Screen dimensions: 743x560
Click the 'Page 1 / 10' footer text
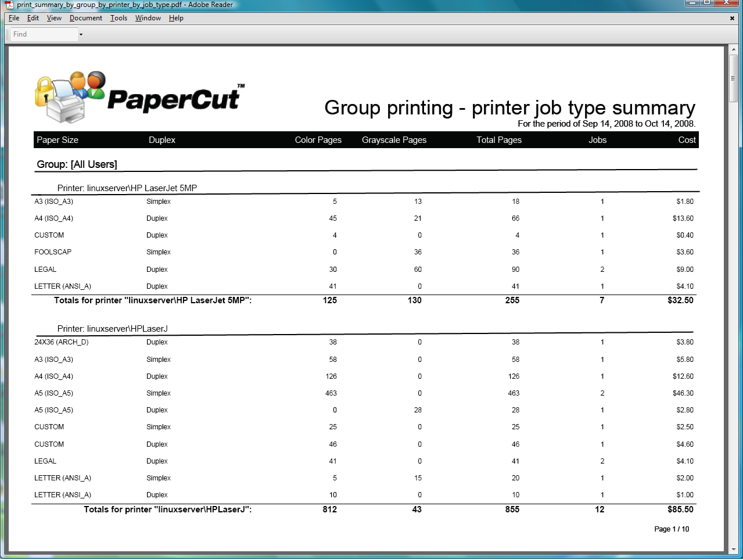coord(672,529)
